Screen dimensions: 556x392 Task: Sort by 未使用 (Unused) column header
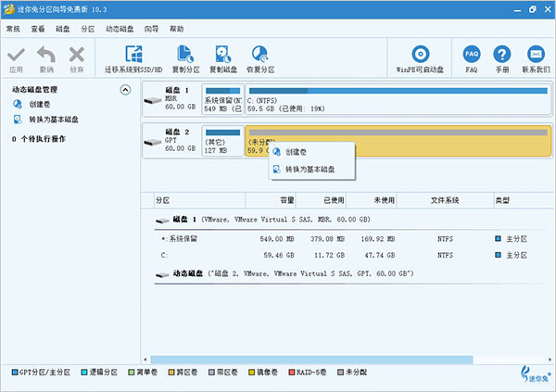point(372,200)
